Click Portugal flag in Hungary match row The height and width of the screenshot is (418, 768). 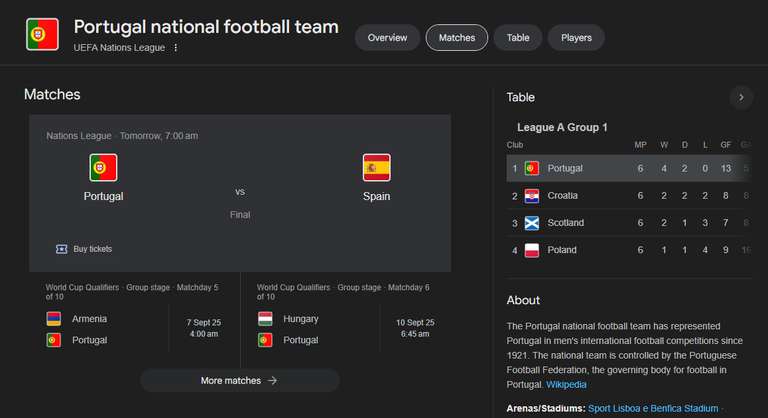click(x=265, y=340)
